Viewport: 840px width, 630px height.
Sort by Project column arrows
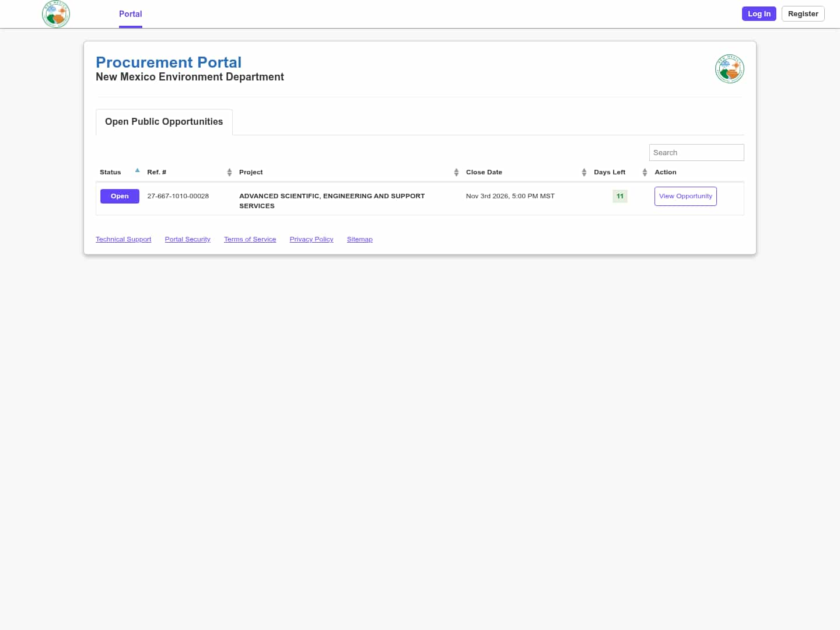pos(456,172)
